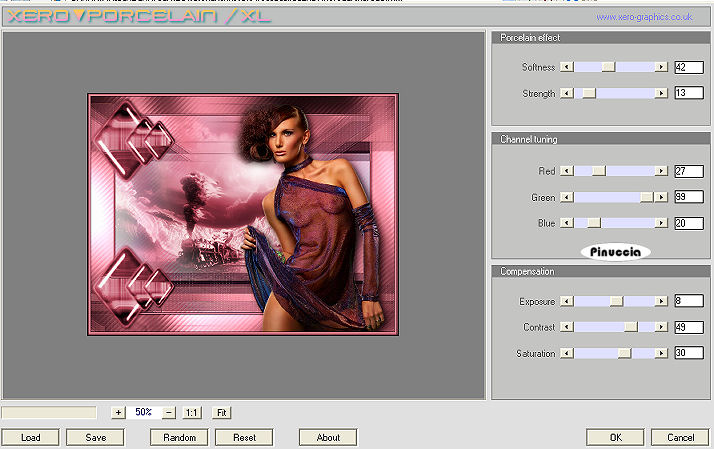Load a preset with Load button
Screen dimensions: 714x449
coord(31,438)
